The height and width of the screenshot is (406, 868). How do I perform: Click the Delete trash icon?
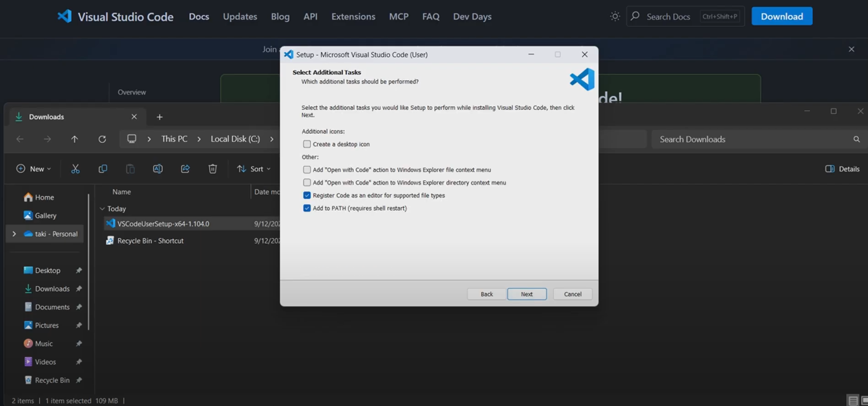pos(213,169)
